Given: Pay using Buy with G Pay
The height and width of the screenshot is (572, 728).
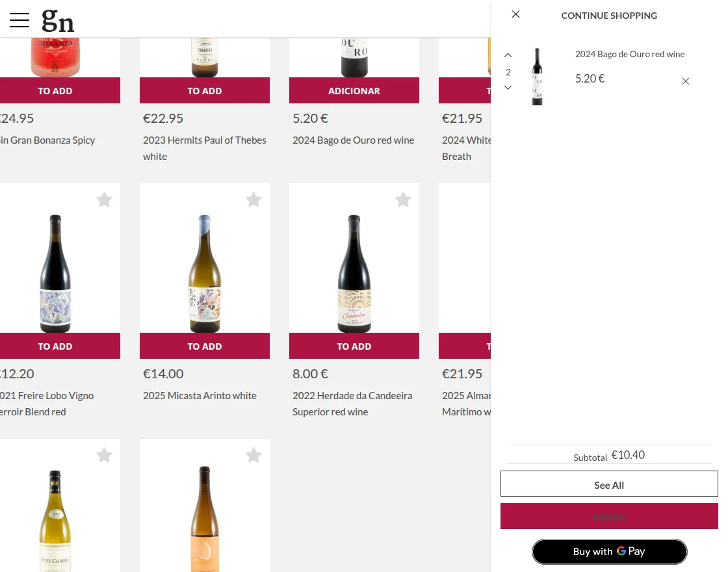Looking at the screenshot, I should pyautogui.click(x=609, y=552).
